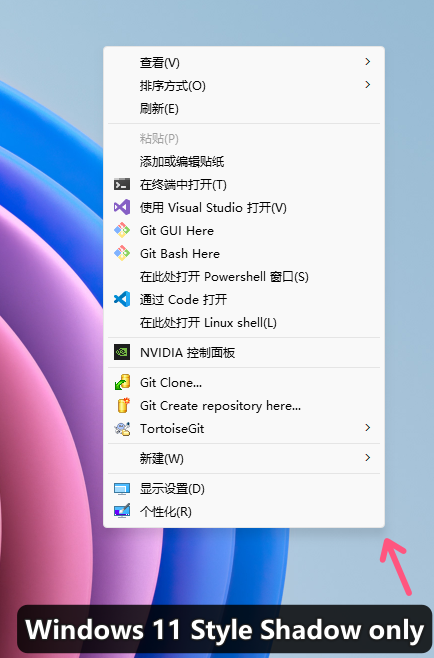
Task: Open the 排序方式(O) menu entry
Action: 244,86
